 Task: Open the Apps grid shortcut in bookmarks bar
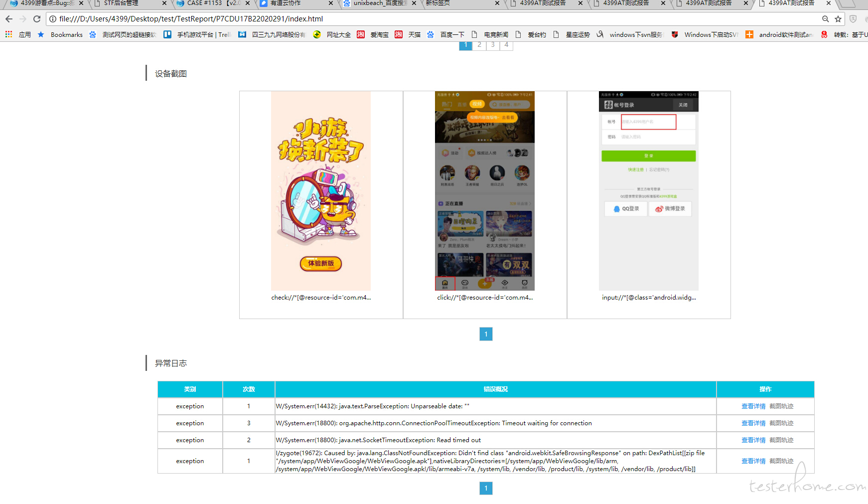[8, 34]
